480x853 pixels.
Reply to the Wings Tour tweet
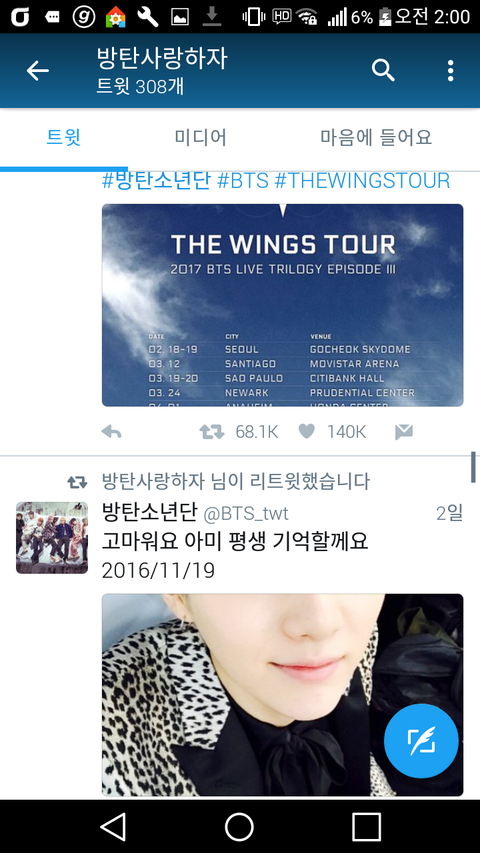point(112,432)
